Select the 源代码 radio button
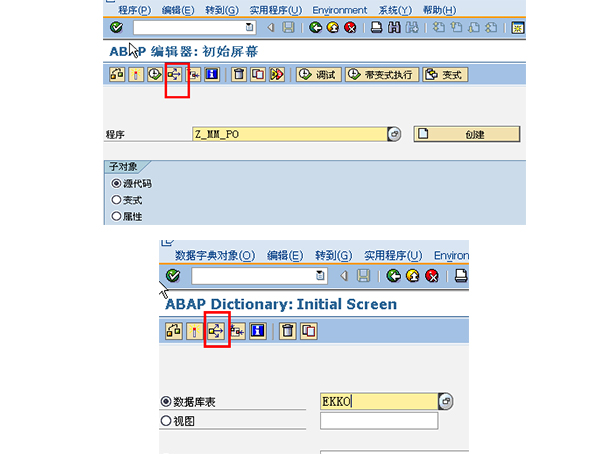 pos(117,184)
